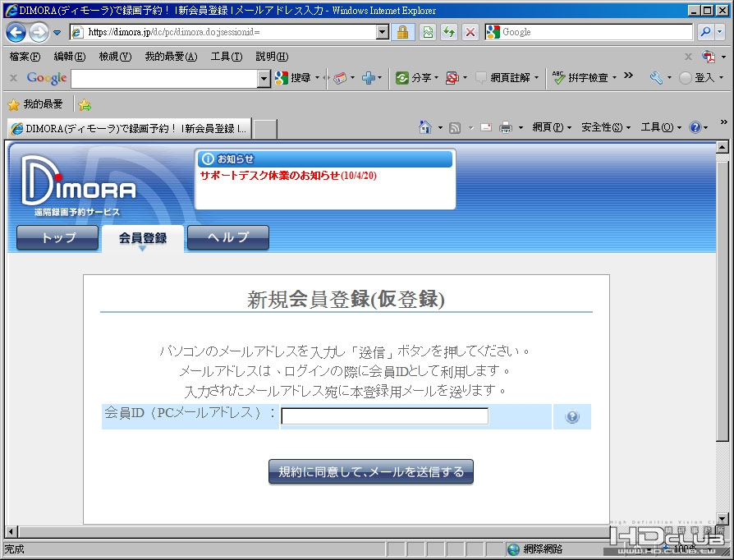Screen dimensions: 734x560
Task: Expand Google Toolbar search history dropdown
Action: (x=264, y=79)
